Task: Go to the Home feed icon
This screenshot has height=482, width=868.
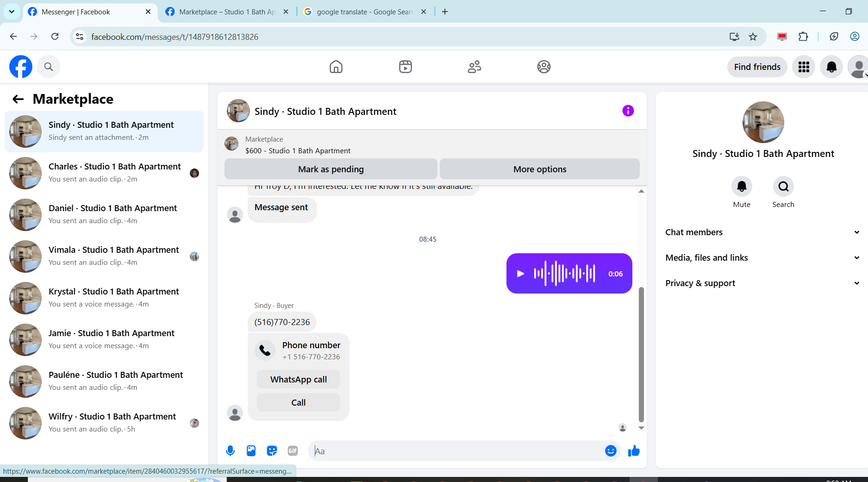Action: [336, 67]
